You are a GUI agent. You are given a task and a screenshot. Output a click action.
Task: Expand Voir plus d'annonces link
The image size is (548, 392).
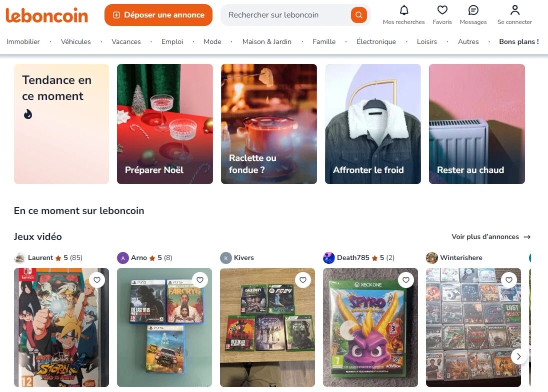(491, 237)
